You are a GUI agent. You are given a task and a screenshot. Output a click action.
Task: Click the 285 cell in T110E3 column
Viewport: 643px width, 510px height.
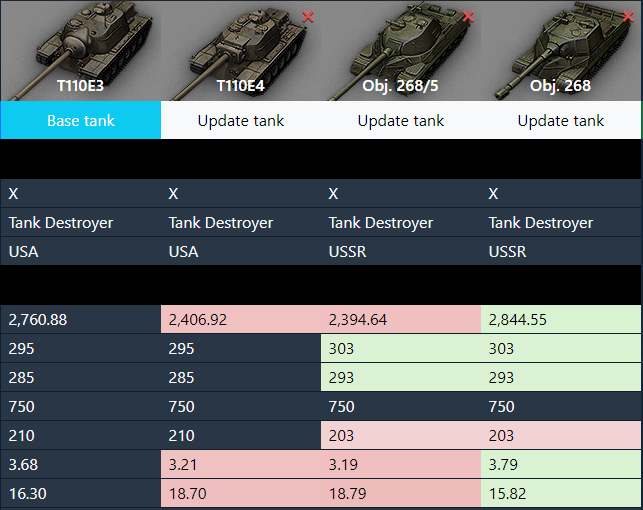pos(81,378)
